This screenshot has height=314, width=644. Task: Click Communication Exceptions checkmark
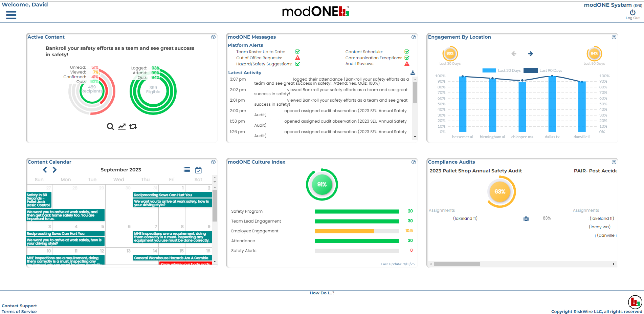coord(407,58)
